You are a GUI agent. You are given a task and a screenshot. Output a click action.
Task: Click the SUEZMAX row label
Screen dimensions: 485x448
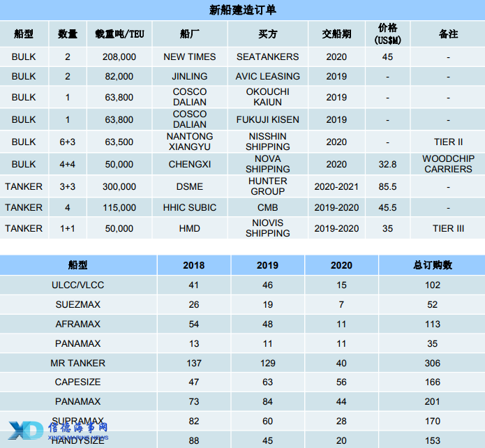click(x=77, y=304)
